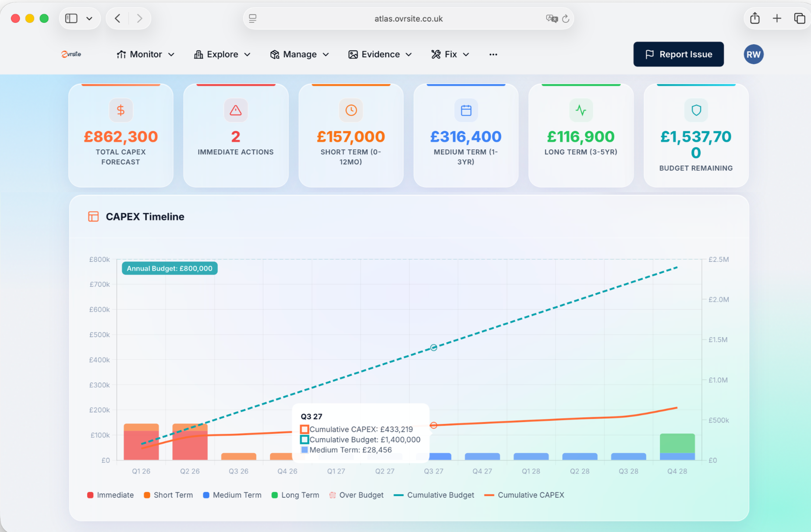Toggle the Immediate series in the legend
Image resolution: width=811 pixels, height=532 pixels.
[x=110, y=495]
